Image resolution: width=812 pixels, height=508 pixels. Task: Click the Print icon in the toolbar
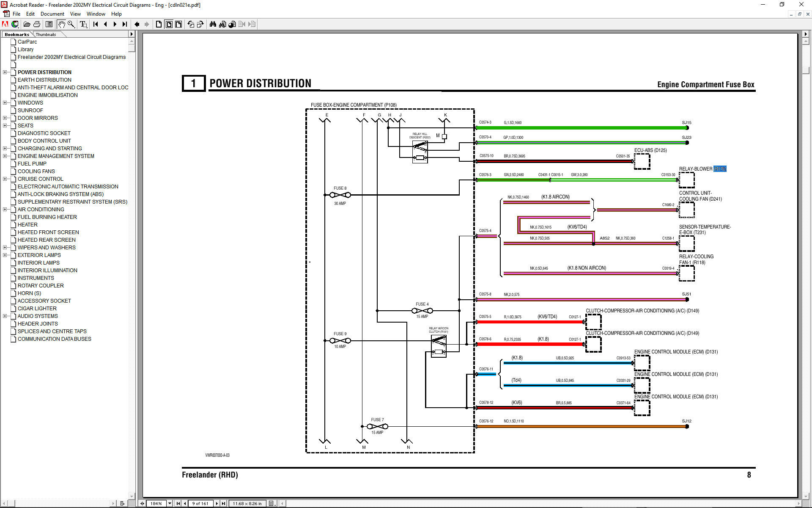[x=37, y=24]
